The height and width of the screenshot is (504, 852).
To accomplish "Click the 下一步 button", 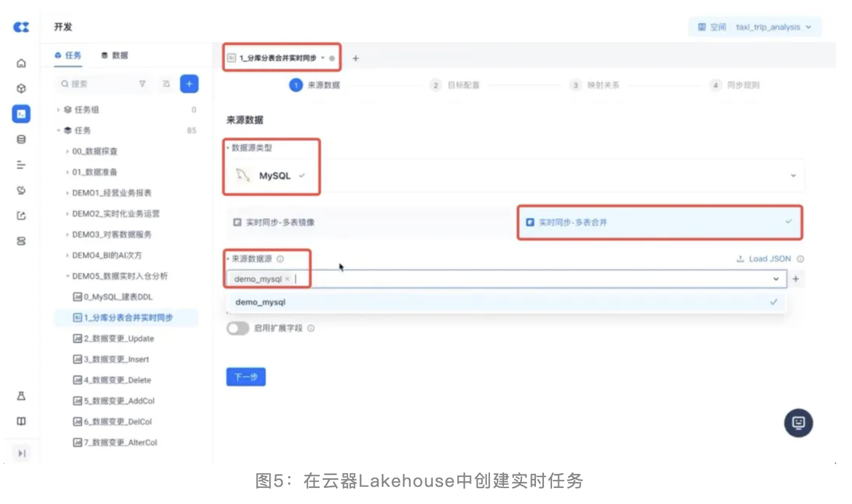I will 246,377.
